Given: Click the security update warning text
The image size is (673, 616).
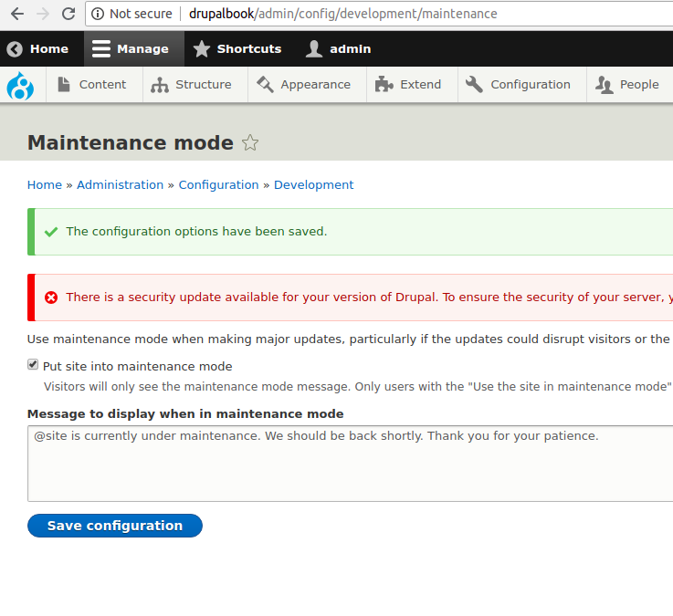Looking at the screenshot, I should (x=370, y=298).
